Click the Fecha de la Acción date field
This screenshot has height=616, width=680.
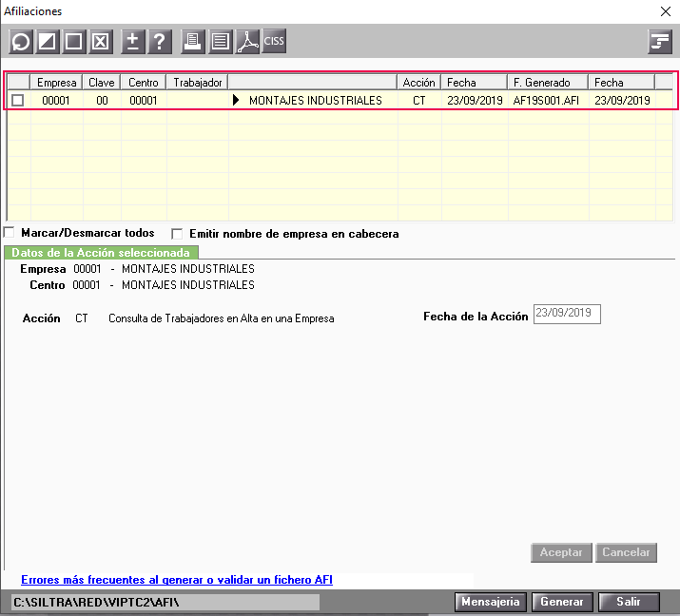(x=567, y=314)
